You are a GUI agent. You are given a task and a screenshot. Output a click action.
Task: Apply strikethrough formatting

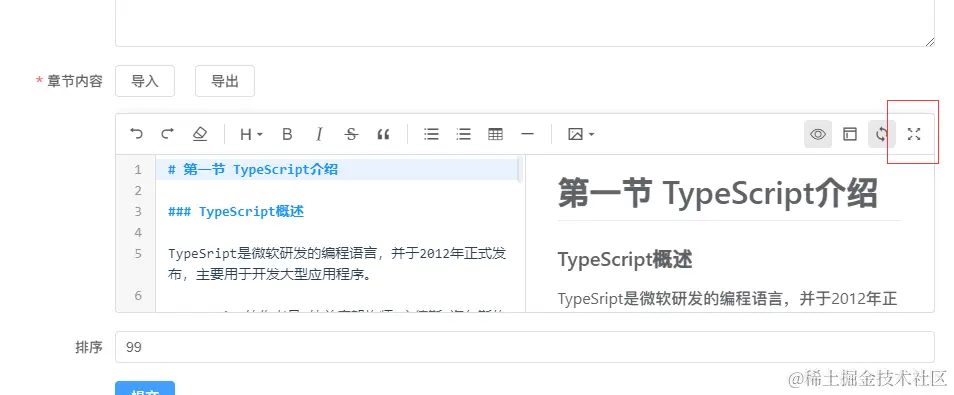pos(351,135)
